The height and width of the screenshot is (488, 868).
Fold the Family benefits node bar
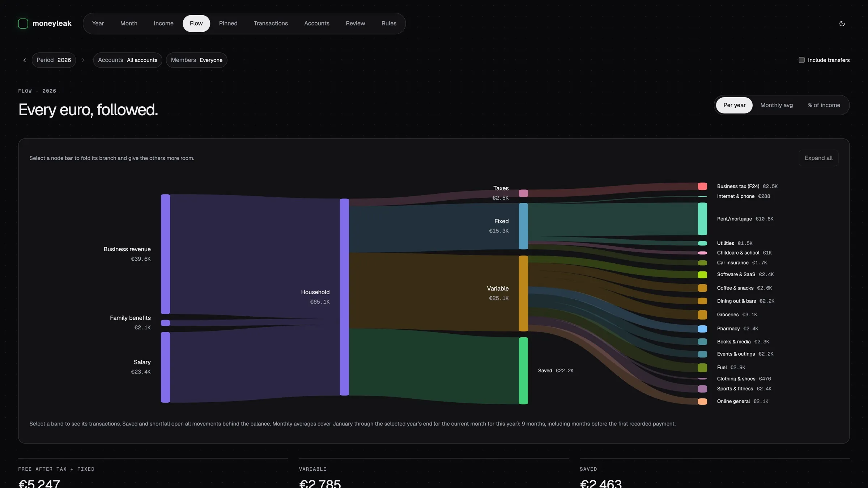(165, 323)
